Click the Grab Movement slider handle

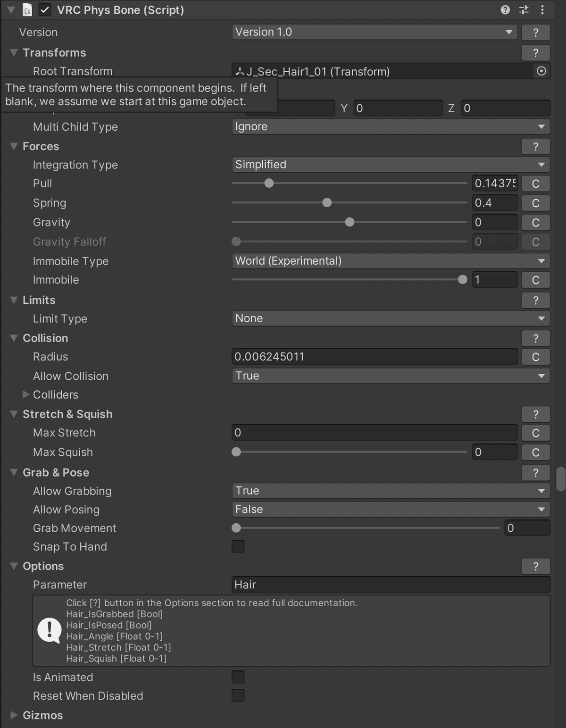(236, 528)
